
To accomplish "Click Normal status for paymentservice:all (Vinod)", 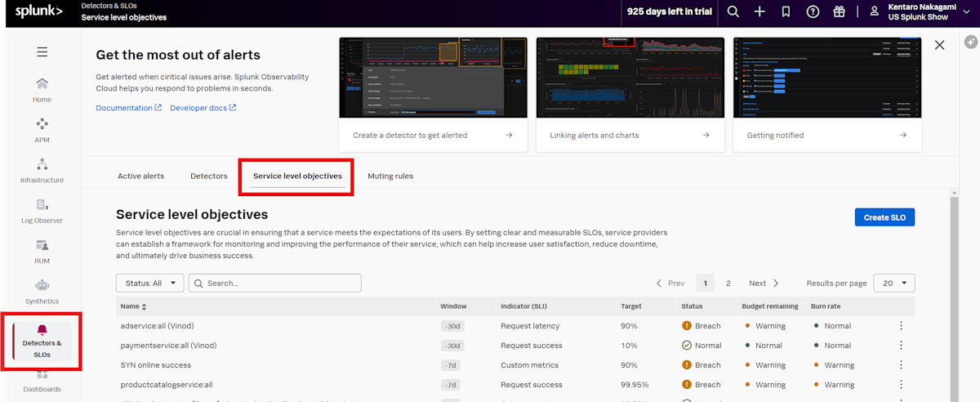I will (702, 345).
